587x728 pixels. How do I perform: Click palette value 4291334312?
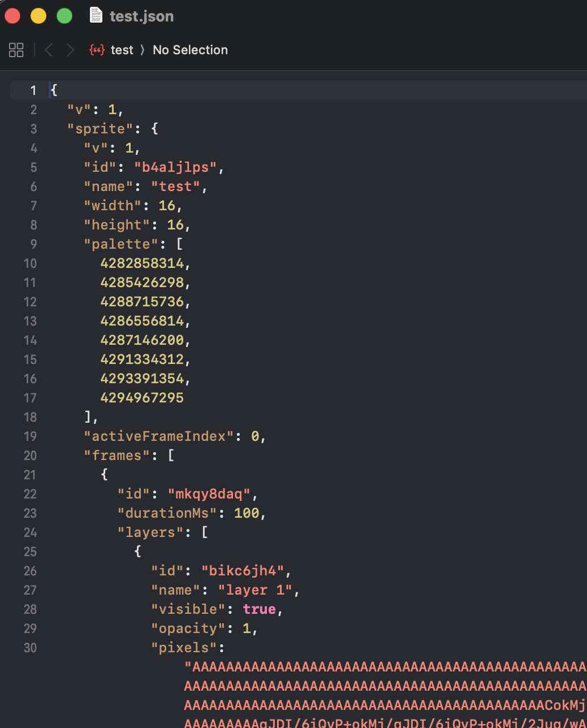pos(142,359)
